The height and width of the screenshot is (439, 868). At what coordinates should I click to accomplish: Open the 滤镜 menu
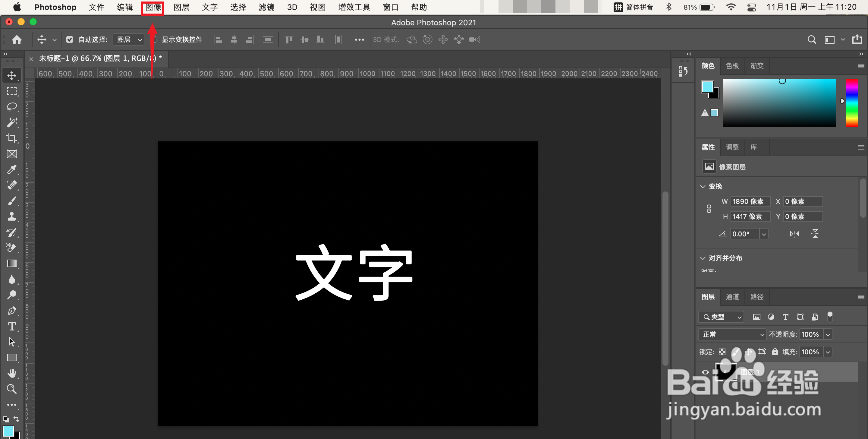click(x=266, y=7)
